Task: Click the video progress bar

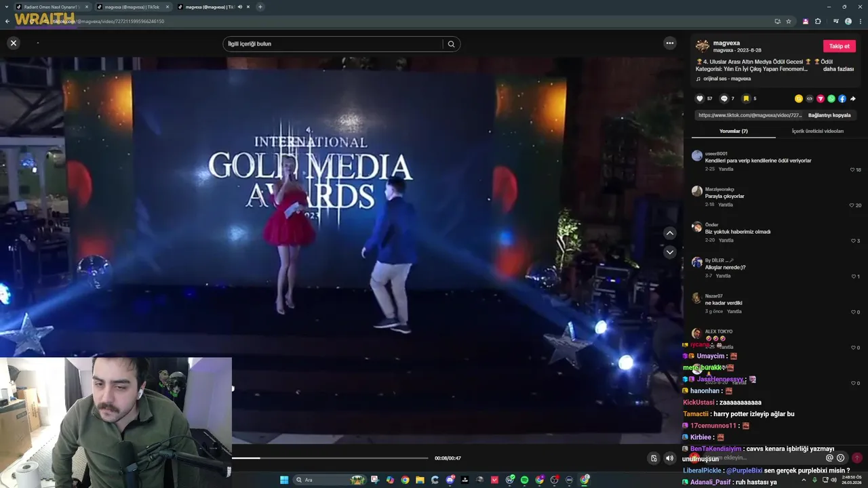Action: click(x=330, y=458)
